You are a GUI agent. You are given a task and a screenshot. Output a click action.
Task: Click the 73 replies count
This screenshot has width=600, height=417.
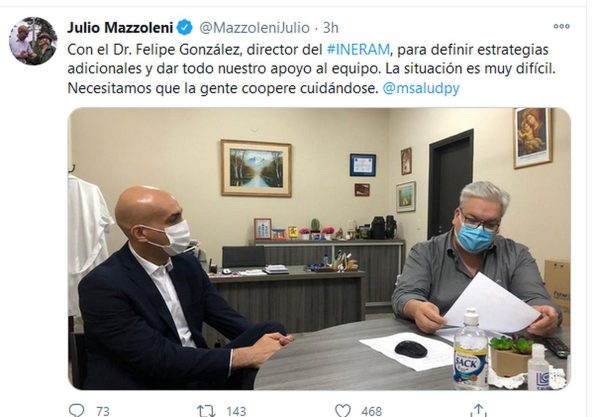103,411
